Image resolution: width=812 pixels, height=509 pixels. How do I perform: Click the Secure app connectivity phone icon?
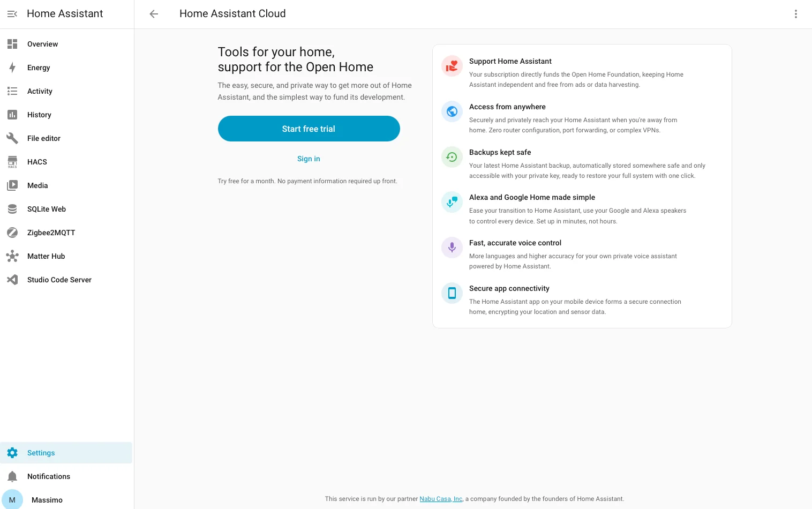(452, 293)
